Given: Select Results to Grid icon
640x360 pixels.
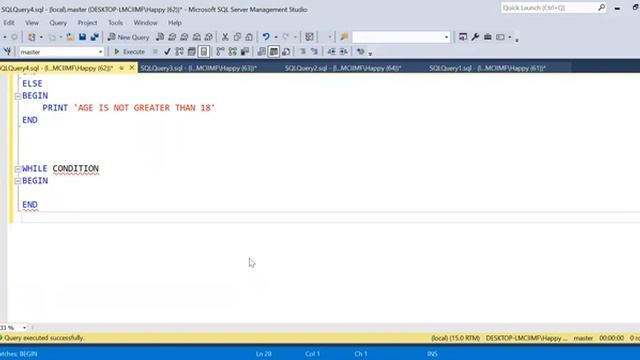Looking at the screenshot, I should pos(274,52).
